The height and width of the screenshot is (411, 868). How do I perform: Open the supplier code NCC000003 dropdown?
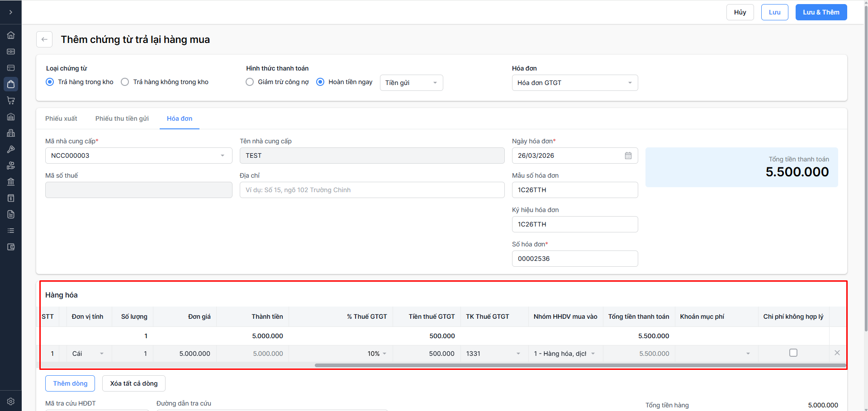click(138, 156)
